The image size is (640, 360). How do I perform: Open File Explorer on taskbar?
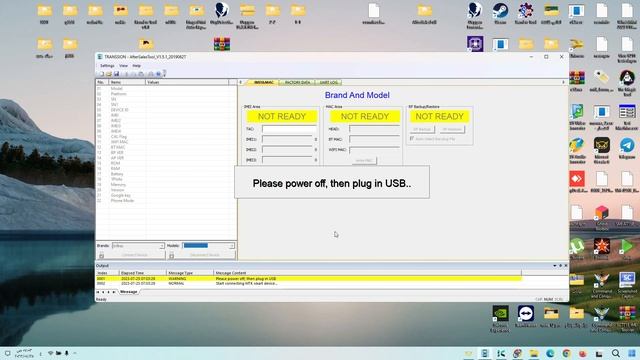(x=533, y=353)
